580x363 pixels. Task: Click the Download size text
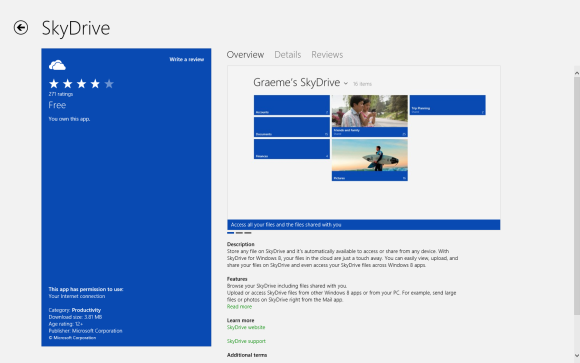coord(75,317)
